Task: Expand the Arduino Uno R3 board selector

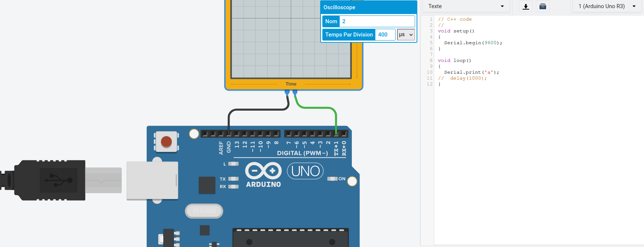Action: click(x=607, y=6)
